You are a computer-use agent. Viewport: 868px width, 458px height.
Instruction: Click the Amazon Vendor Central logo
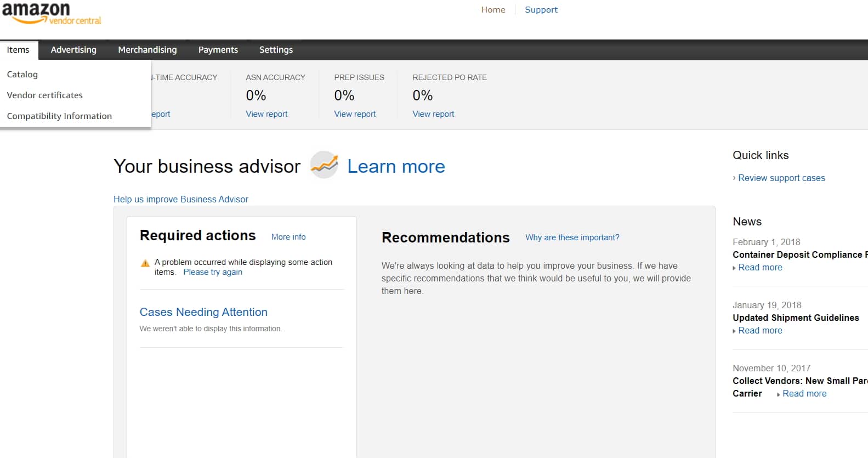pyautogui.click(x=52, y=14)
